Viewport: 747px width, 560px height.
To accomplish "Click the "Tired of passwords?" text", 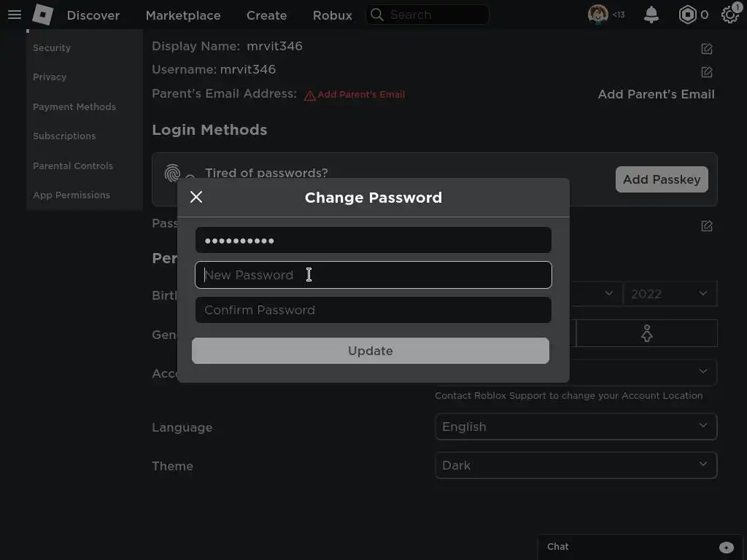I will pyautogui.click(x=266, y=173).
